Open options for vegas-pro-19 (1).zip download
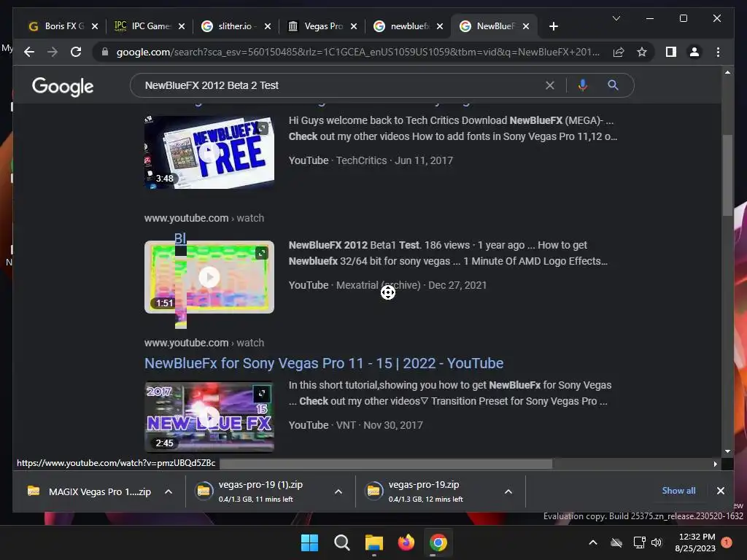Screen dimensions: 747x560 pyautogui.click(x=338, y=492)
